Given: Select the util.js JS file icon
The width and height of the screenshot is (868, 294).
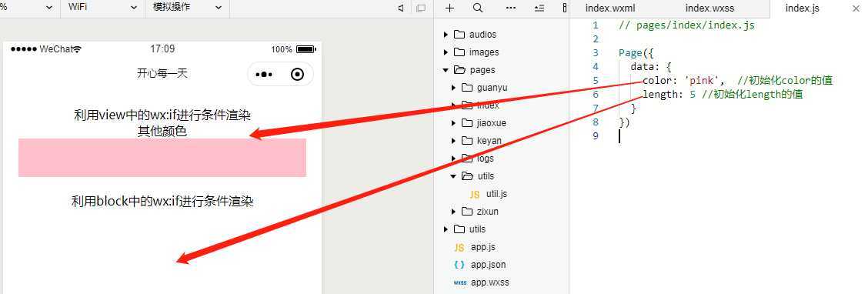Looking at the screenshot, I should [x=475, y=195].
